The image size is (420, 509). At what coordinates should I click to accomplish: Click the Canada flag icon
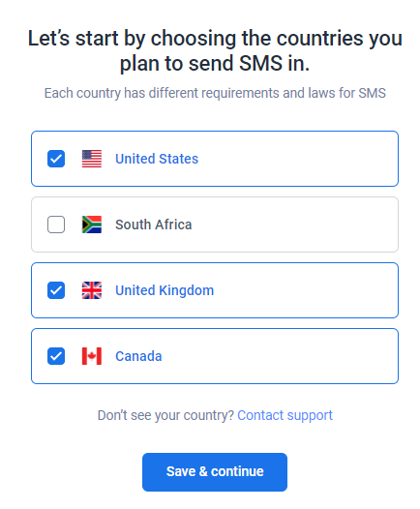click(x=92, y=356)
